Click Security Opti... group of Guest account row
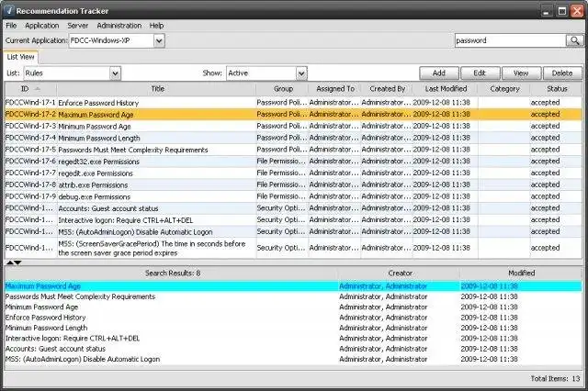588x391 pixels. point(281,207)
